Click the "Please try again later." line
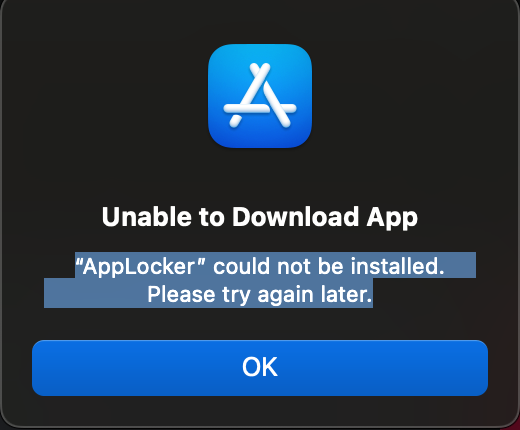The image size is (520, 430). click(260, 295)
